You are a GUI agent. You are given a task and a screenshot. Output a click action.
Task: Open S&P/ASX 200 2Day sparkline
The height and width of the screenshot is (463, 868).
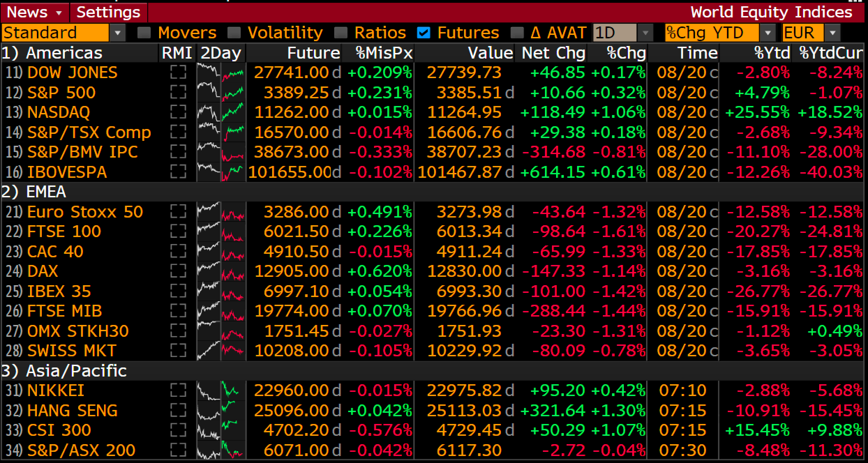[221, 450]
